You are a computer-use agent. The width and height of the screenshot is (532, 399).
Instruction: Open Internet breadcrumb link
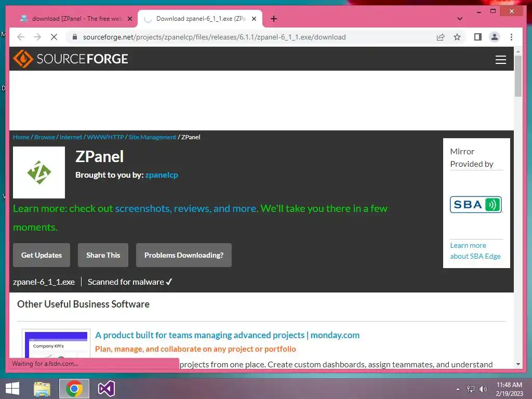(x=71, y=137)
